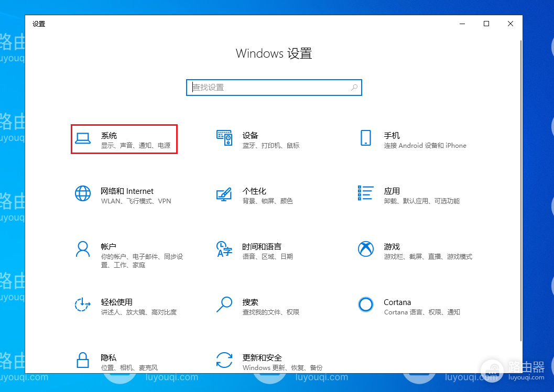Click the 时间和语言 clock-letter icon
Screen dimensions: 554x392
[x=224, y=249]
